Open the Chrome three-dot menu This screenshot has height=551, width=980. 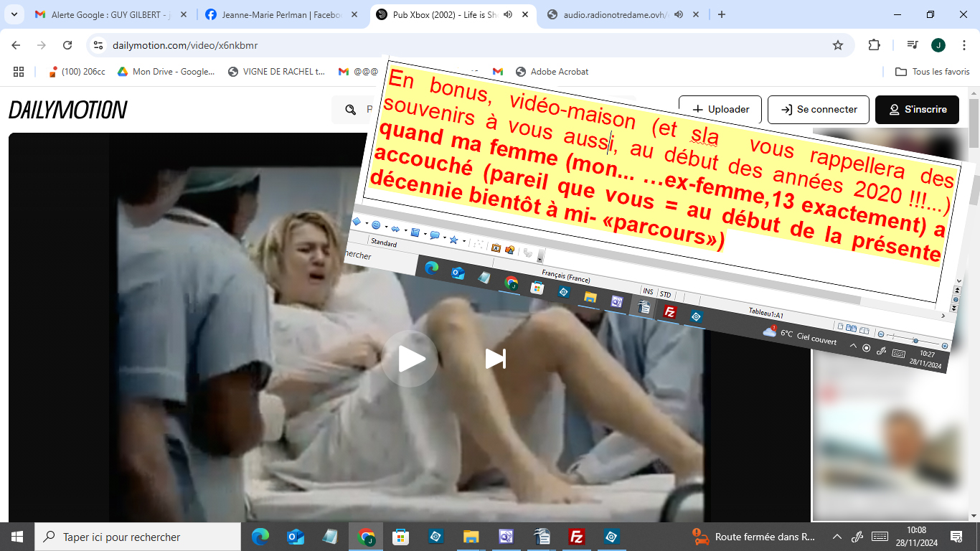click(964, 45)
